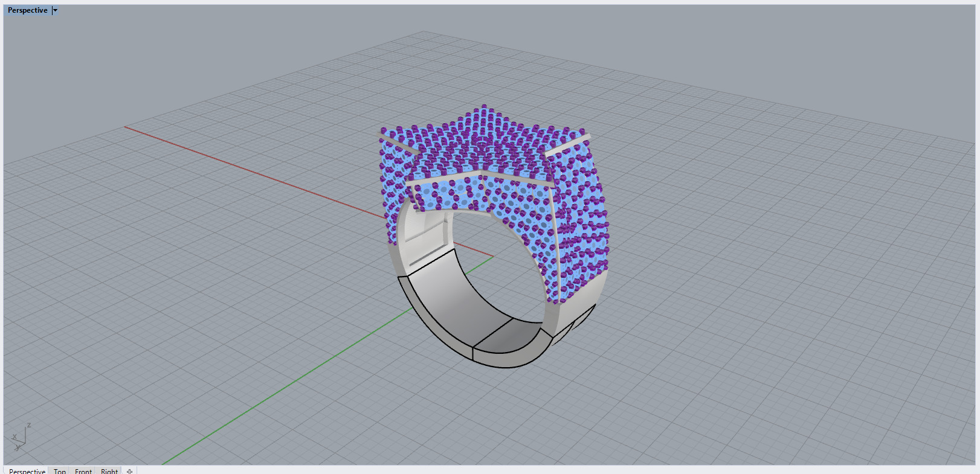The height and width of the screenshot is (474, 980).
Task: Click the Perspective viewport title label
Action: pyautogui.click(x=28, y=10)
